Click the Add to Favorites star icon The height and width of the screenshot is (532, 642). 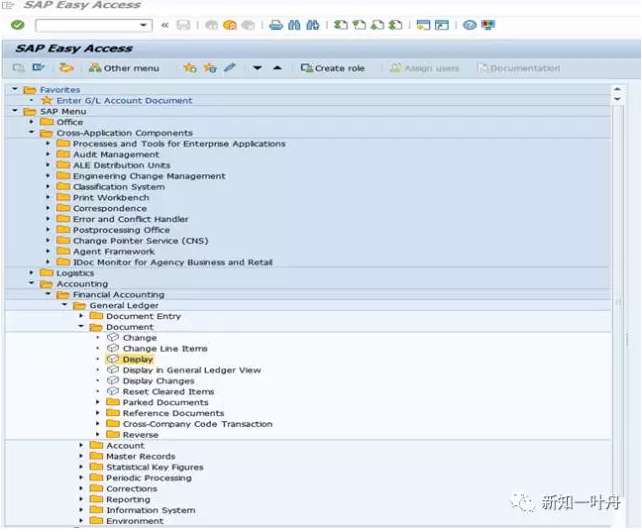coord(190,68)
